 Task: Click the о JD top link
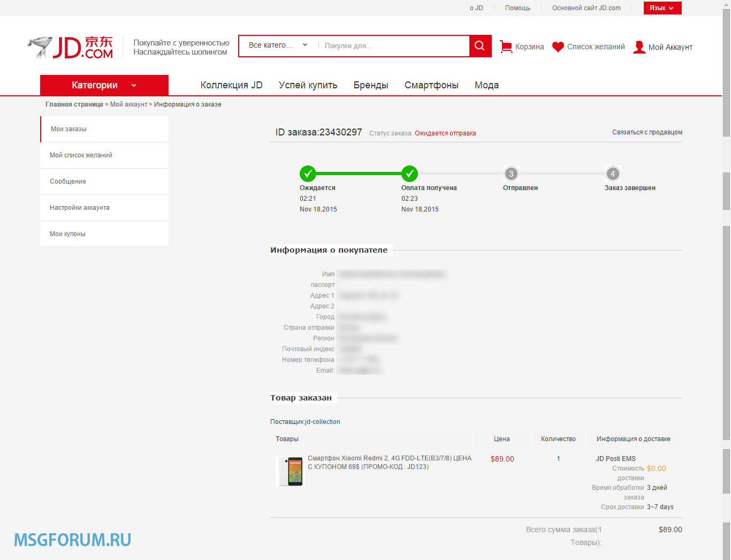(x=476, y=8)
